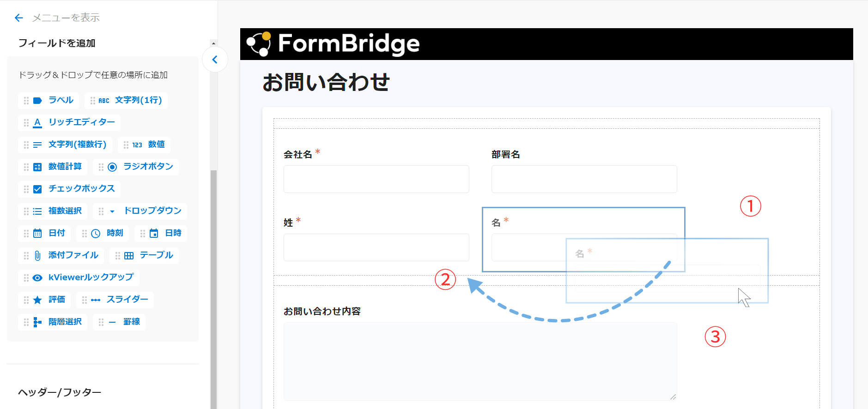Select the 階層選択 field item
Viewport: 868px width, 409px height.
click(x=53, y=322)
